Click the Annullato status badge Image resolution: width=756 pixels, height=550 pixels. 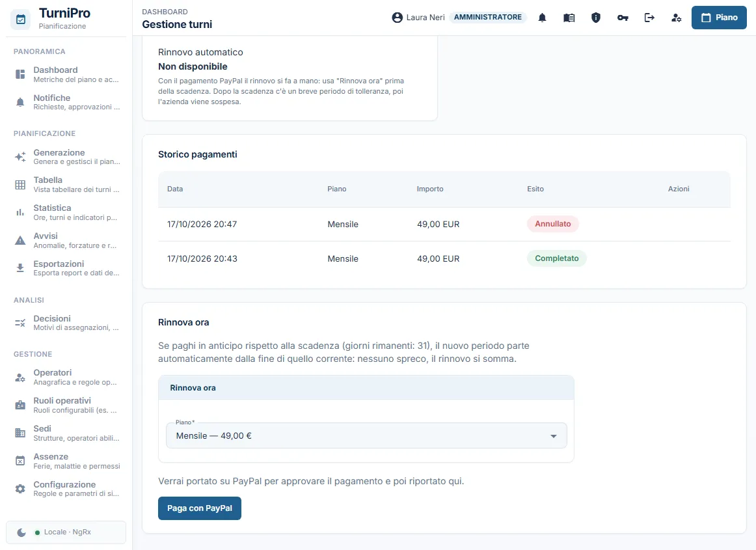(552, 224)
